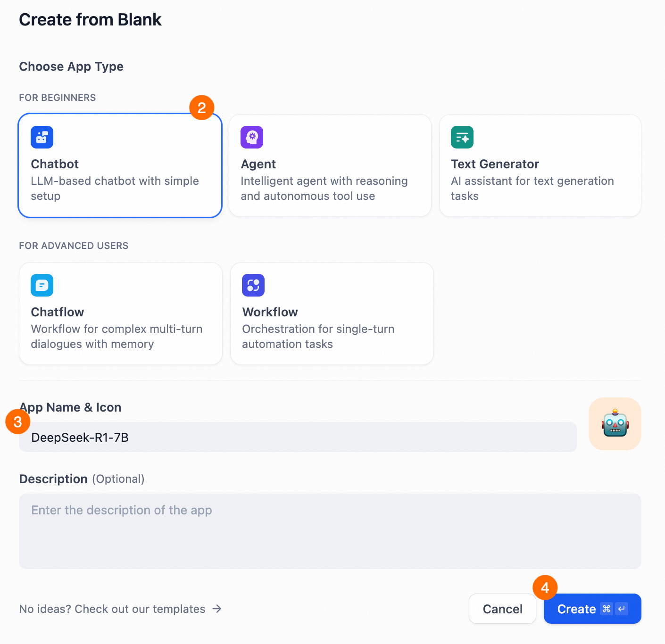Open the robot emoji app icon picker

tap(615, 423)
